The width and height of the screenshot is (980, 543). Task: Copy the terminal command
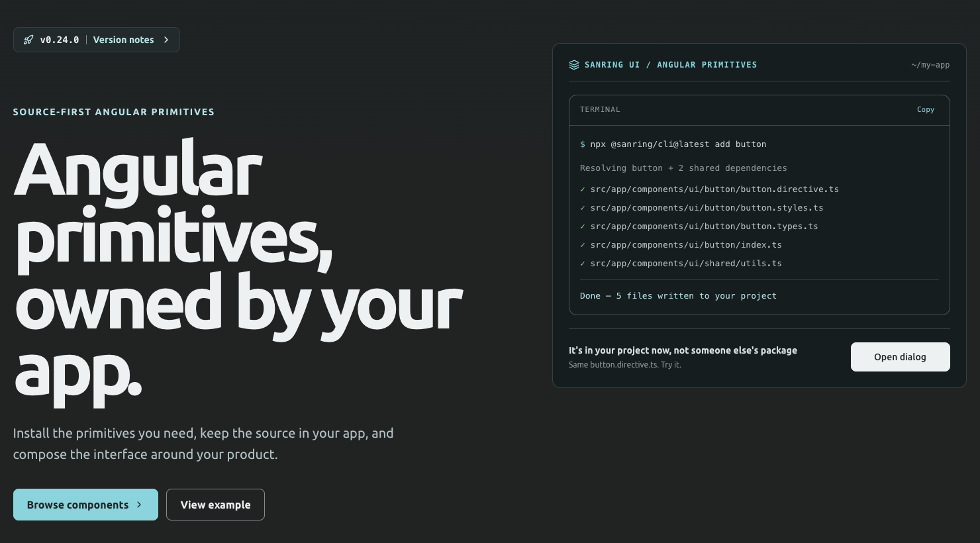point(926,110)
